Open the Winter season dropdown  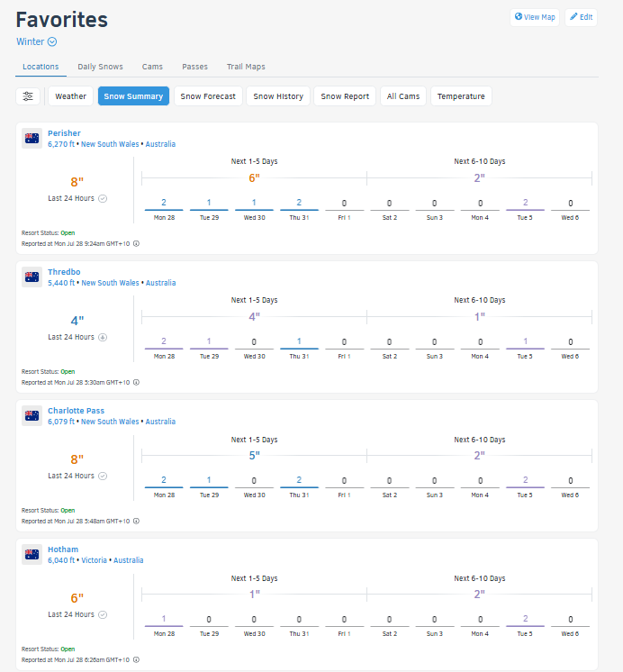click(x=36, y=41)
